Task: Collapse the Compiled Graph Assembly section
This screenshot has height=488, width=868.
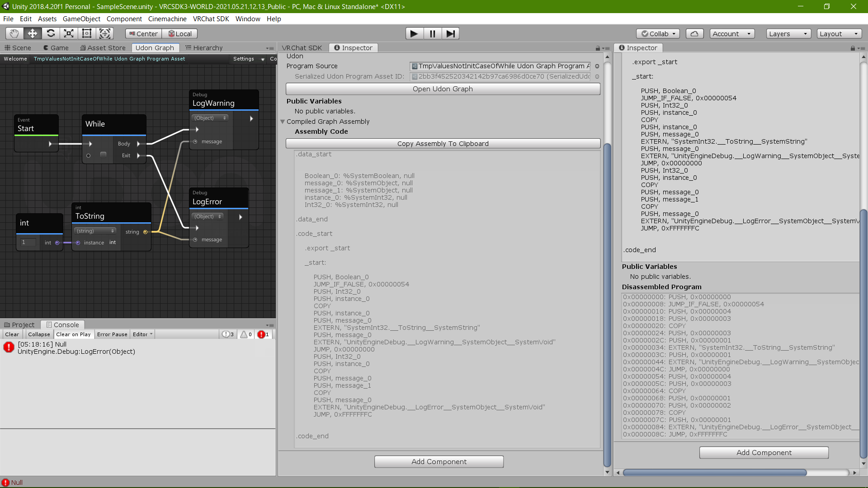Action: click(283, 122)
